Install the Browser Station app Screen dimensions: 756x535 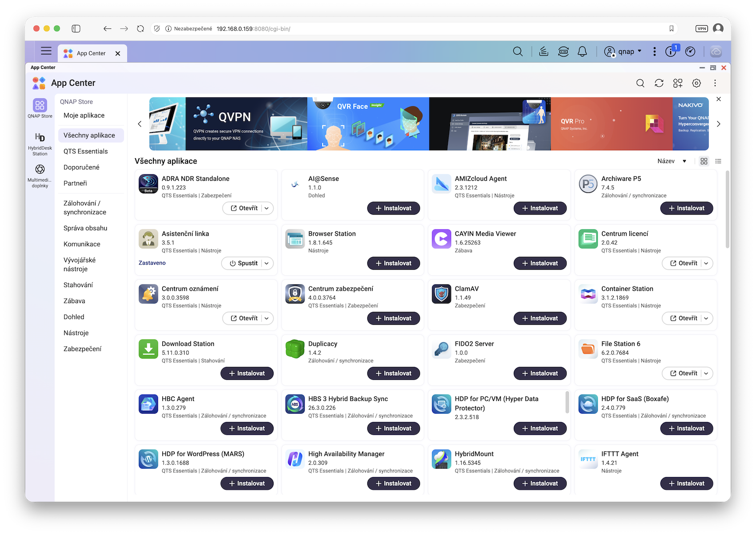click(393, 264)
